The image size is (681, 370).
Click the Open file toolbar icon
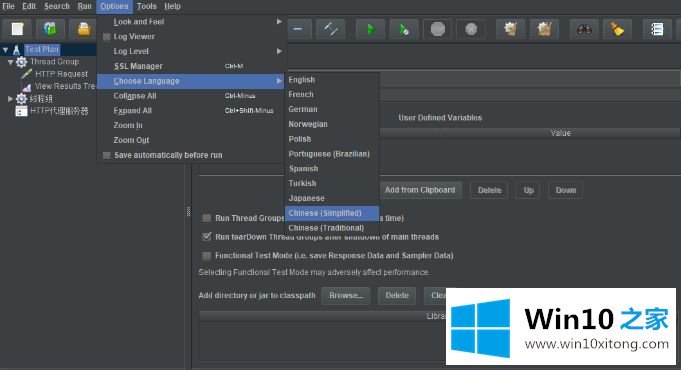pos(84,29)
